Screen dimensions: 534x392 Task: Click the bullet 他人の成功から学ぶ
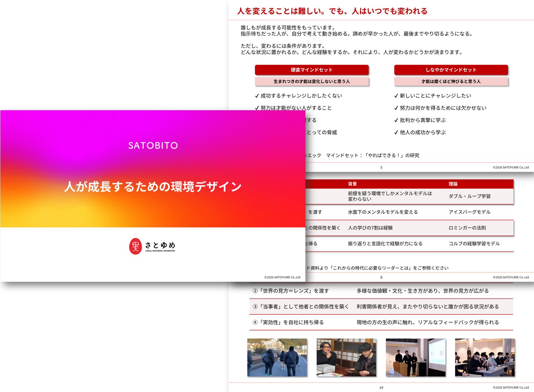click(420, 132)
